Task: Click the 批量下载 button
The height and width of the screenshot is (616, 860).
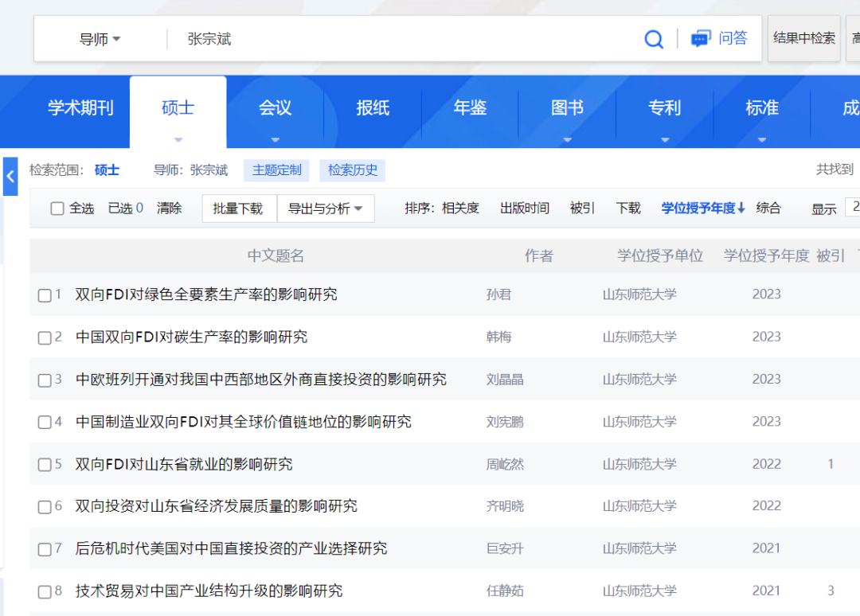Action: tap(238, 209)
